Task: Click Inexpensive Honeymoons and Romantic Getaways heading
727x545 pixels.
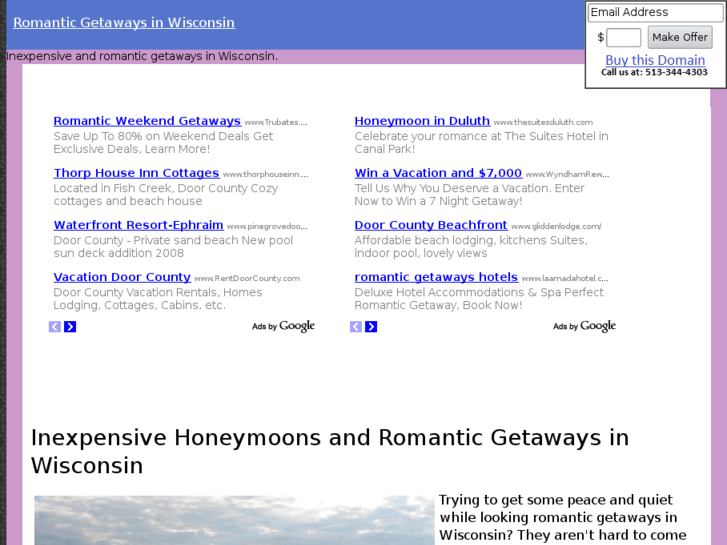Action: pyautogui.click(x=330, y=451)
